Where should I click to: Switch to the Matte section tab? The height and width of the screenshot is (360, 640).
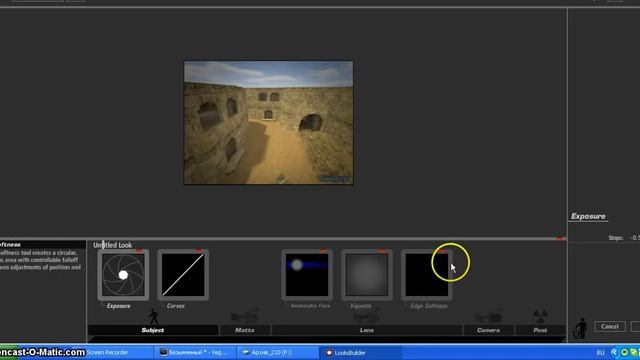[245, 330]
